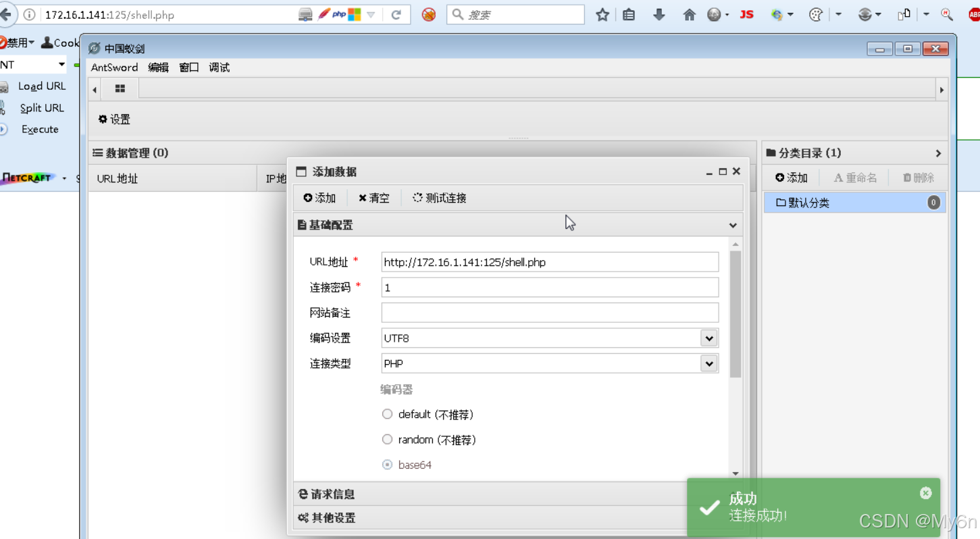Click the magnifier extension icon in browser toolbar
The width and height of the screenshot is (980, 539).
point(947,15)
